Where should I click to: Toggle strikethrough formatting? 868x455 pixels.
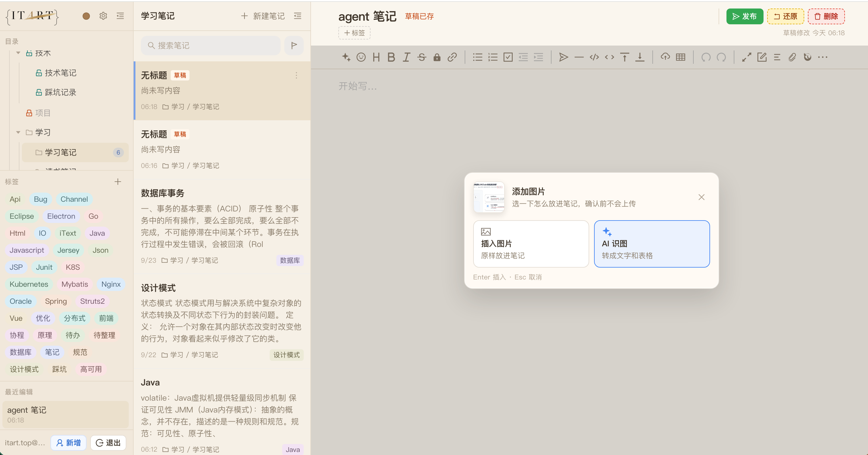422,57
